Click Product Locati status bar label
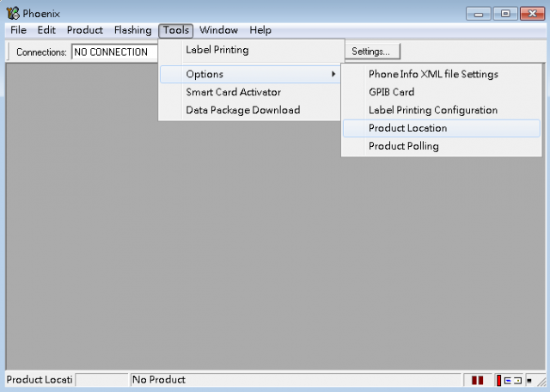 pos(40,380)
